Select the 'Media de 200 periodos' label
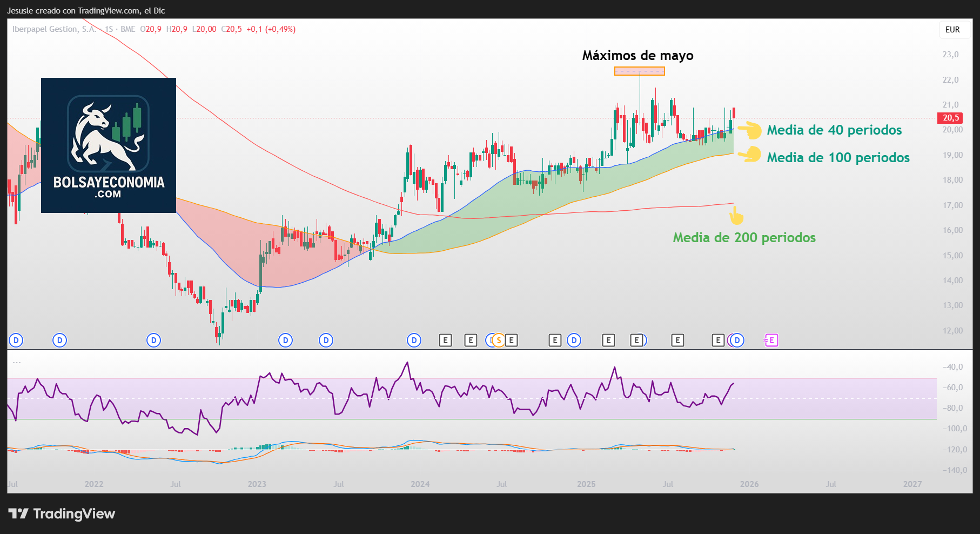 [x=744, y=238]
